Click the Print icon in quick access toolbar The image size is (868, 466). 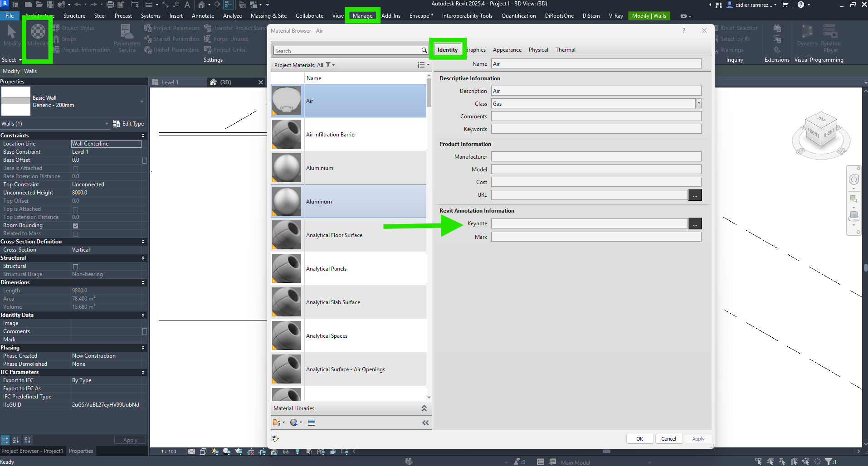pos(110,5)
